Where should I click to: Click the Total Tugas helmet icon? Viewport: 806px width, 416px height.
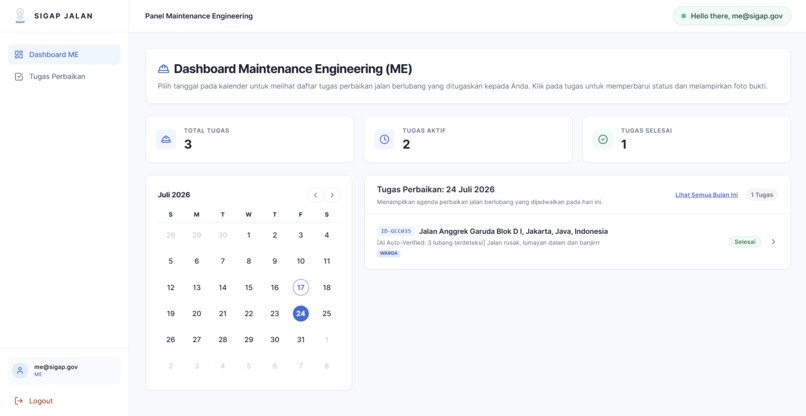click(x=166, y=139)
